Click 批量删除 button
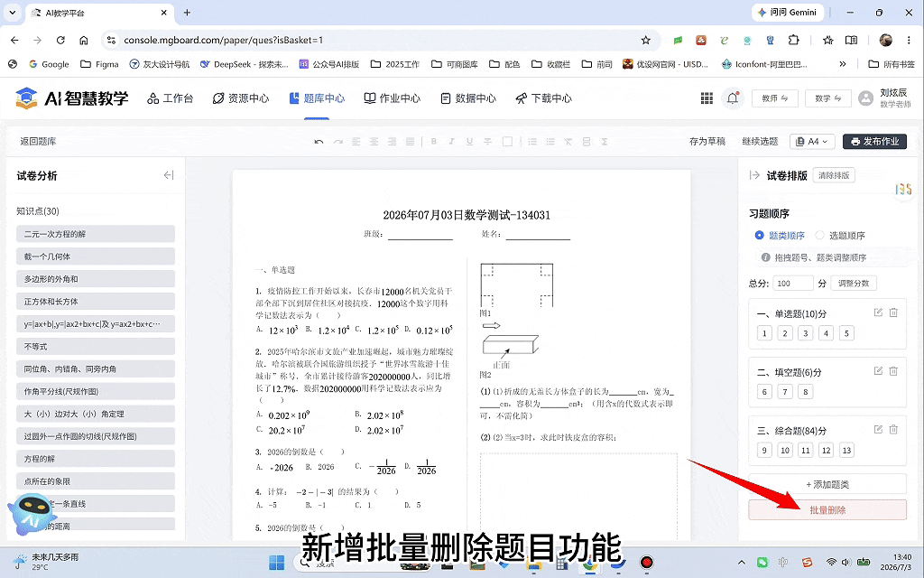Viewport: 924px width, 578px height. coord(827,510)
